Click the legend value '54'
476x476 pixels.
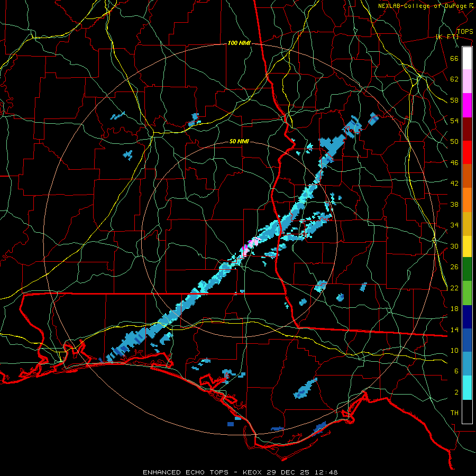coord(454,121)
